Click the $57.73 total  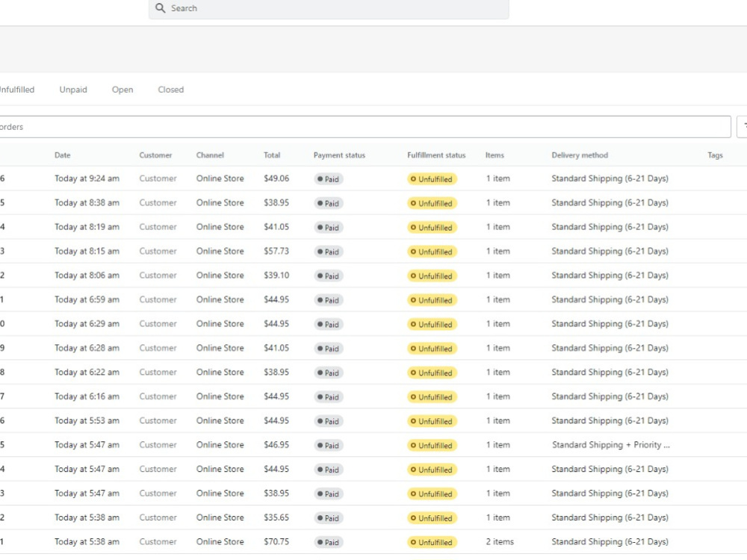click(x=276, y=252)
